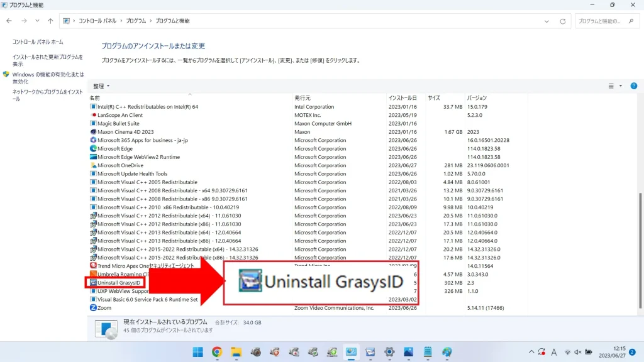Select the Zoom program icon
The image size is (644, 362).
coord(93,308)
